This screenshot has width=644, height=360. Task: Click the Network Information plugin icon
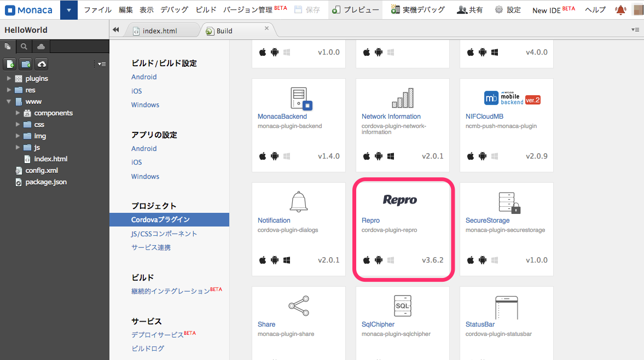point(403,98)
